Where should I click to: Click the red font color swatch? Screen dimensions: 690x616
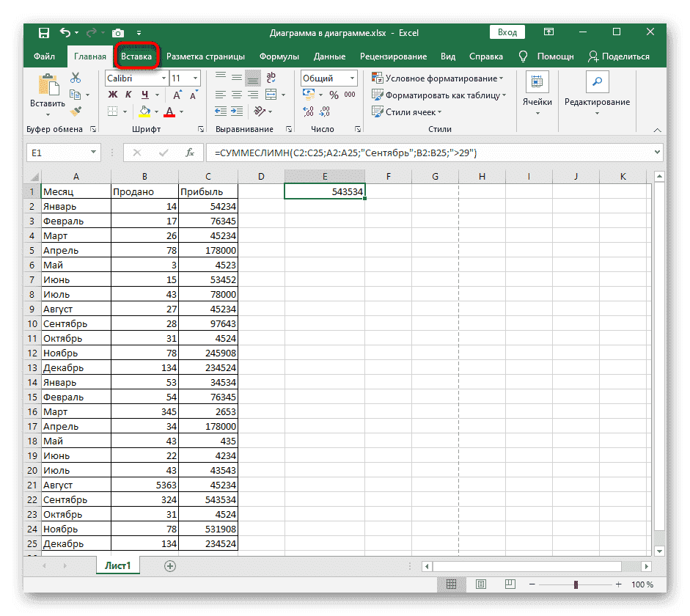(x=169, y=111)
